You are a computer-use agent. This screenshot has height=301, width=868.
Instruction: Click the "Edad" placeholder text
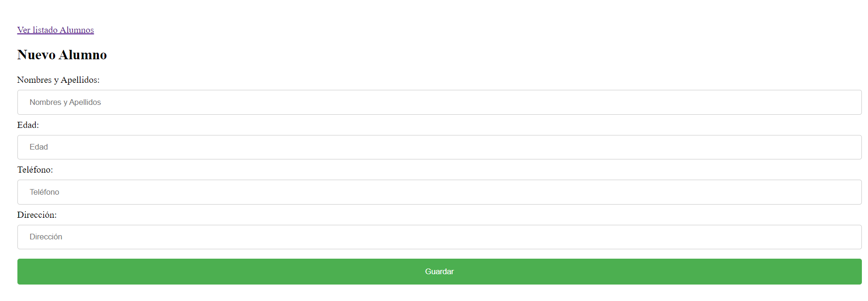tap(39, 147)
